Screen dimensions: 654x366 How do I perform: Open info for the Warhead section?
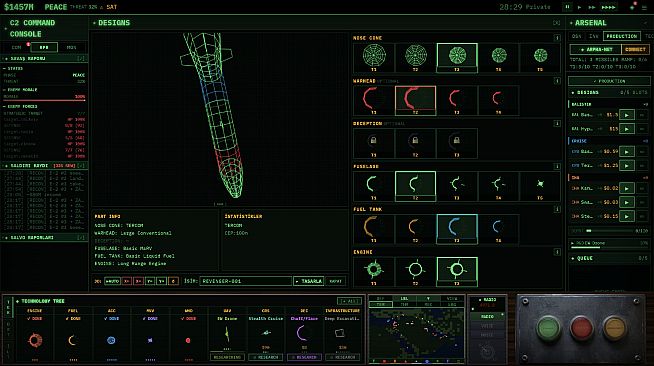pyautogui.click(x=557, y=81)
